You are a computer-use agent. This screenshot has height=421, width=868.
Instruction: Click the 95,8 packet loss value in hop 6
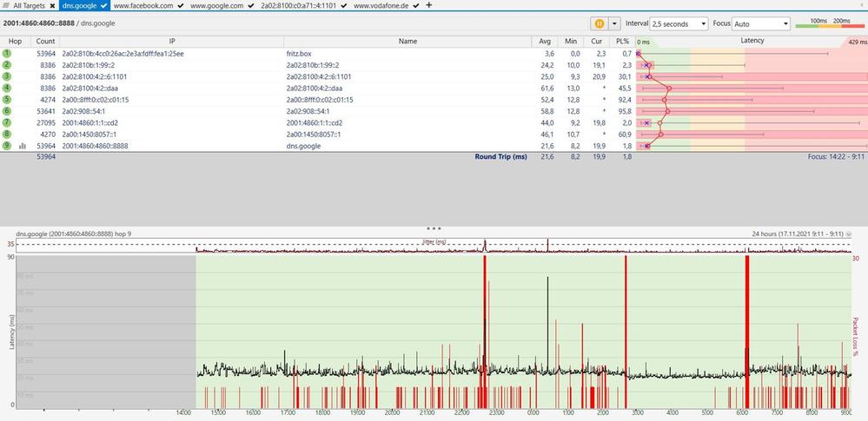point(626,111)
